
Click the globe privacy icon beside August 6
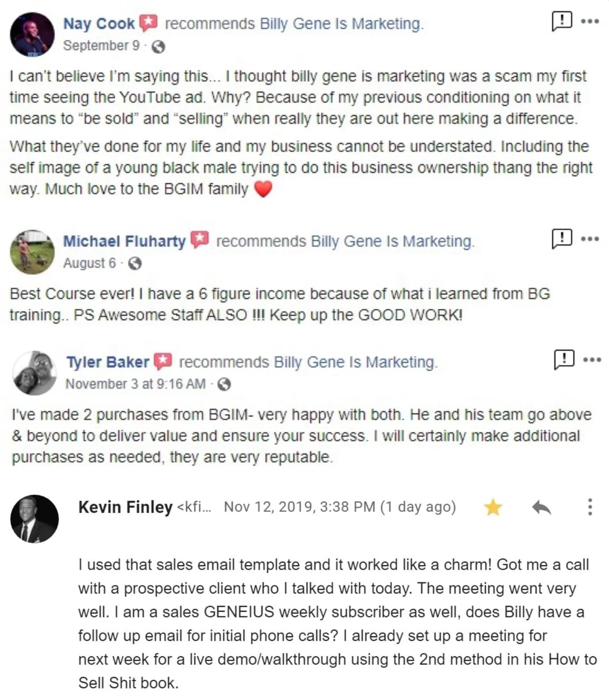pyautogui.click(x=135, y=263)
